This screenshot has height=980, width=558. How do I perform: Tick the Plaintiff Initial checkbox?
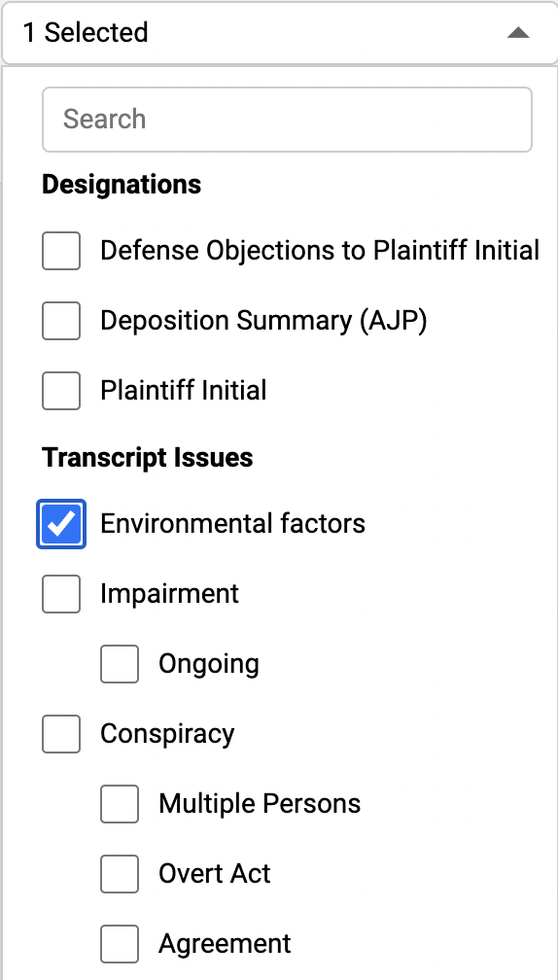(61, 391)
